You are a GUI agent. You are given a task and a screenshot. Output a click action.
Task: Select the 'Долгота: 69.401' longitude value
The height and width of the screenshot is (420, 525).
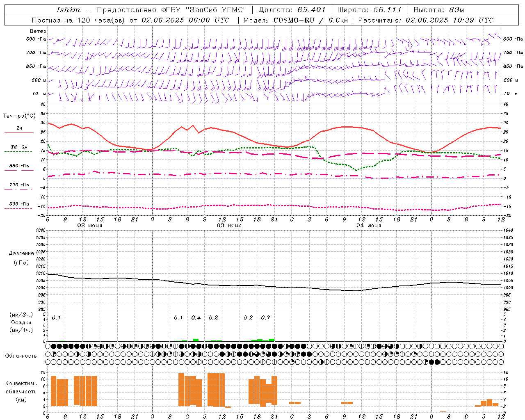coord(292,10)
